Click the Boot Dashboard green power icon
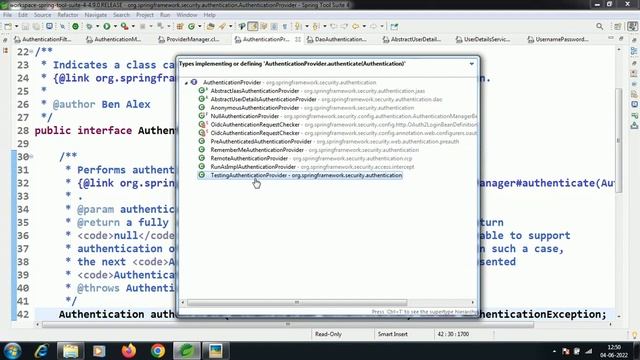 click(x=76, y=27)
